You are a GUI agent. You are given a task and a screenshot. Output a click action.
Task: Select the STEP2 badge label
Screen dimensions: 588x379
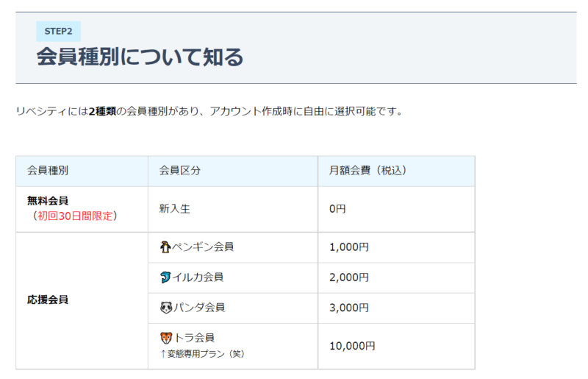point(58,31)
